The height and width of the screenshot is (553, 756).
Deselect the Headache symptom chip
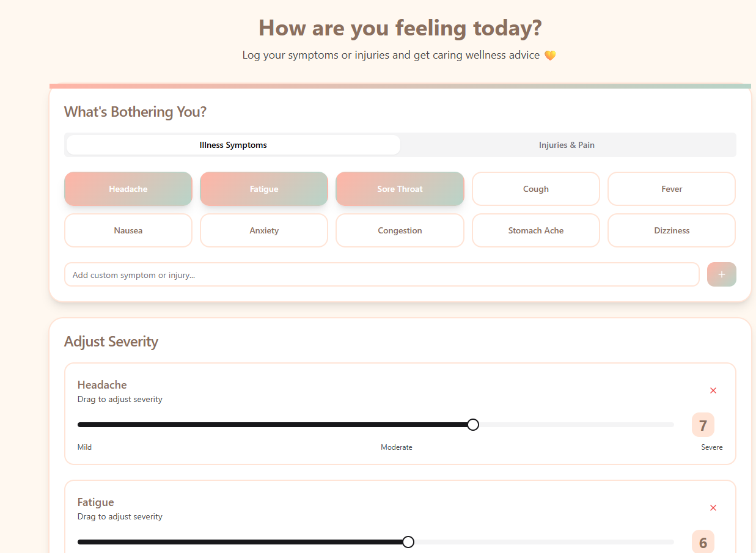128,189
